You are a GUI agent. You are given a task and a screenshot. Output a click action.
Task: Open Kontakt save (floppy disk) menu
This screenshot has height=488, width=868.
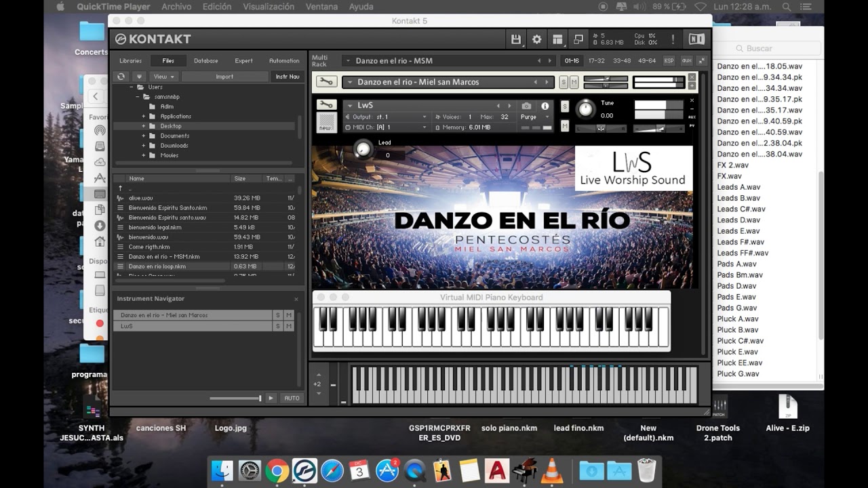pyautogui.click(x=516, y=39)
